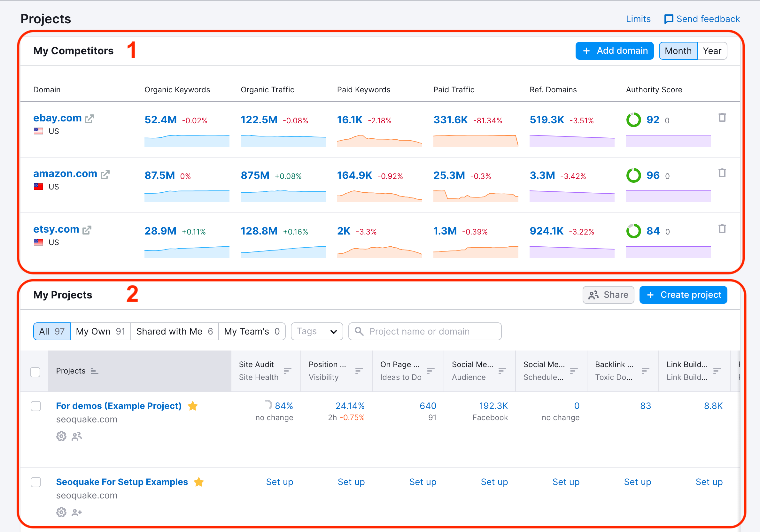Tick checkbox for Seoquake For Setup Examples
The width and height of the screenshot is (760, 532).
tap(36, 482)
